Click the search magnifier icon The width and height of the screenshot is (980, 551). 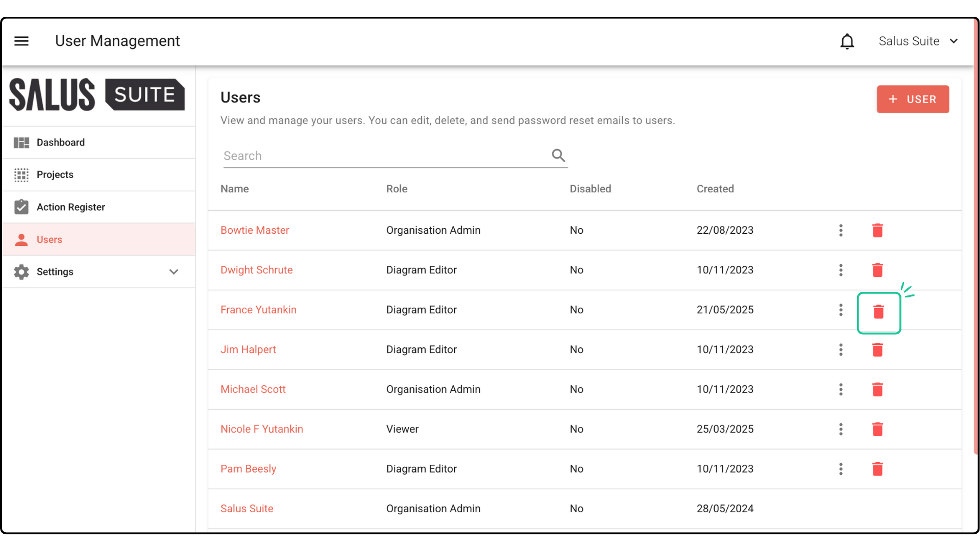(x=558, y=156)
